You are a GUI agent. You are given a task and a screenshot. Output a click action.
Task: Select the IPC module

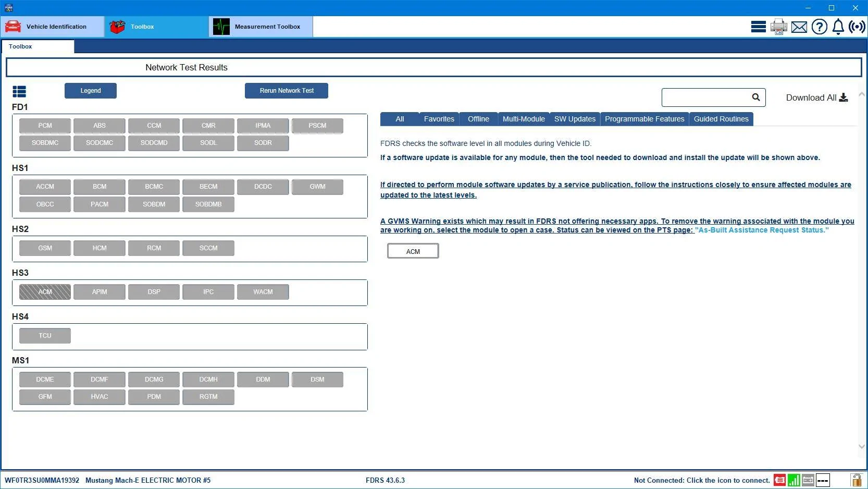pyautogui.click(x=208, y=292)
